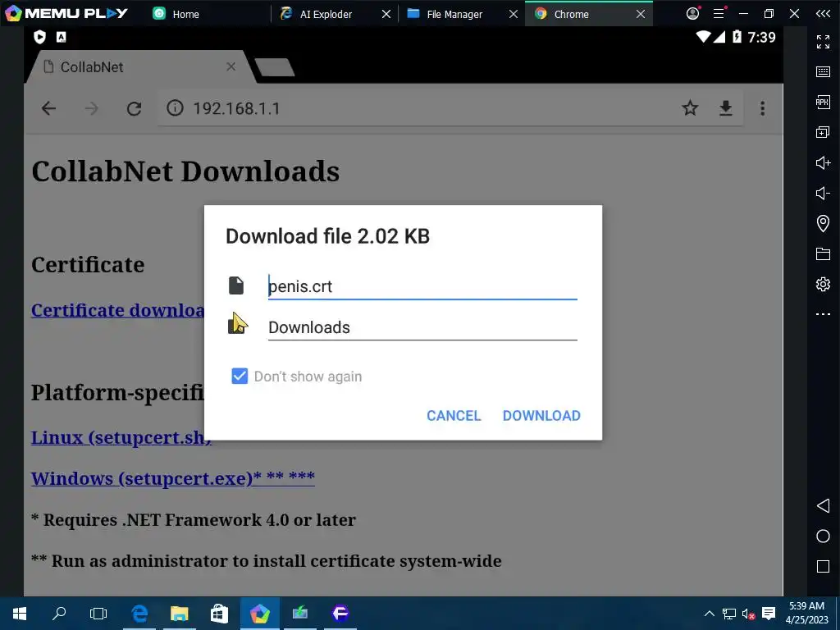840x630 pixels.
Task: Tap the Android back triangle button
Action: pos(823,505)
